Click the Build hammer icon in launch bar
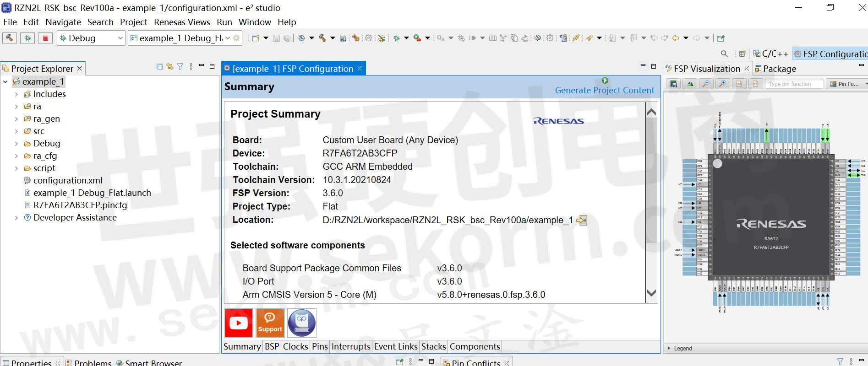This screenshot has width=868, height=366. [x=9, y=38]
